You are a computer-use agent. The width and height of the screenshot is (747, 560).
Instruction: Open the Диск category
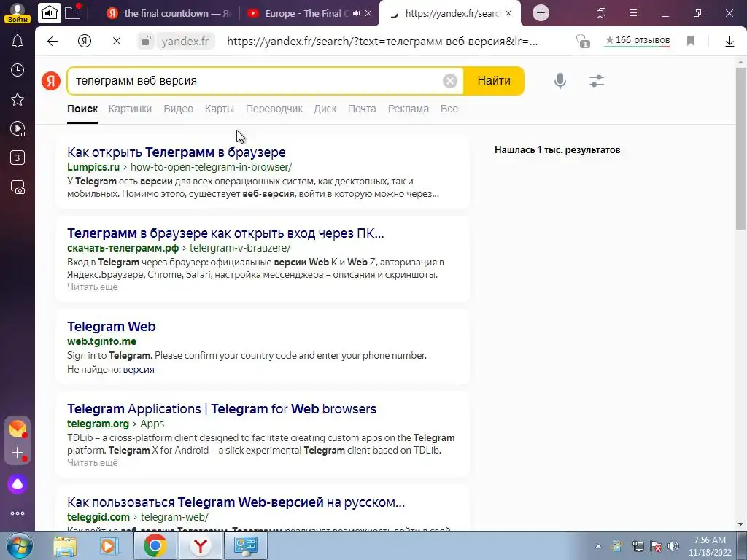pos(325,109)
